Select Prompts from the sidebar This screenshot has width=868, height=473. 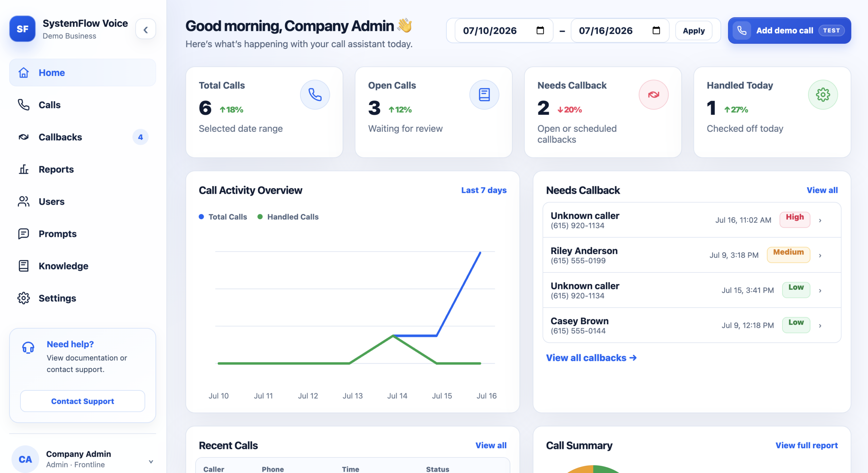[83, 233]
